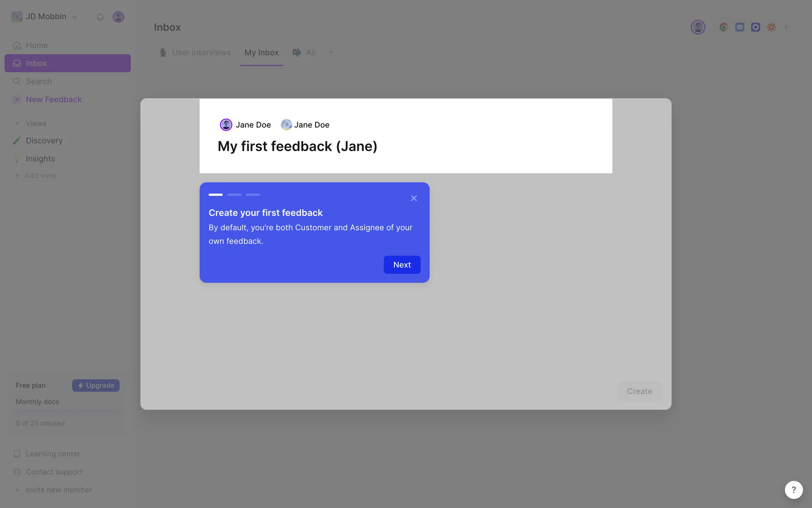Add a new inbox tab with plus
The height and width of the screenshot is (508, 812).
pos(331,52)
